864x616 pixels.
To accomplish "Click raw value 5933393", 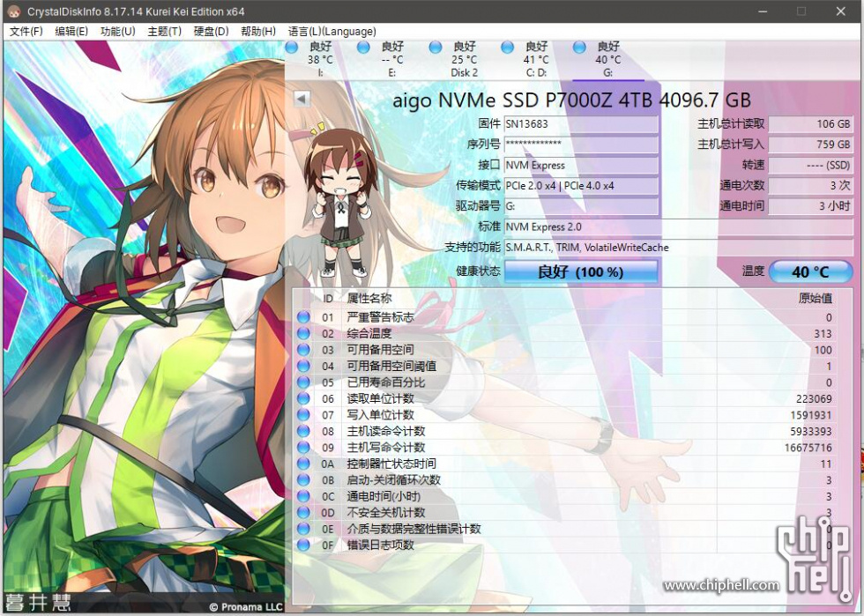I will [x=811, y=432].
